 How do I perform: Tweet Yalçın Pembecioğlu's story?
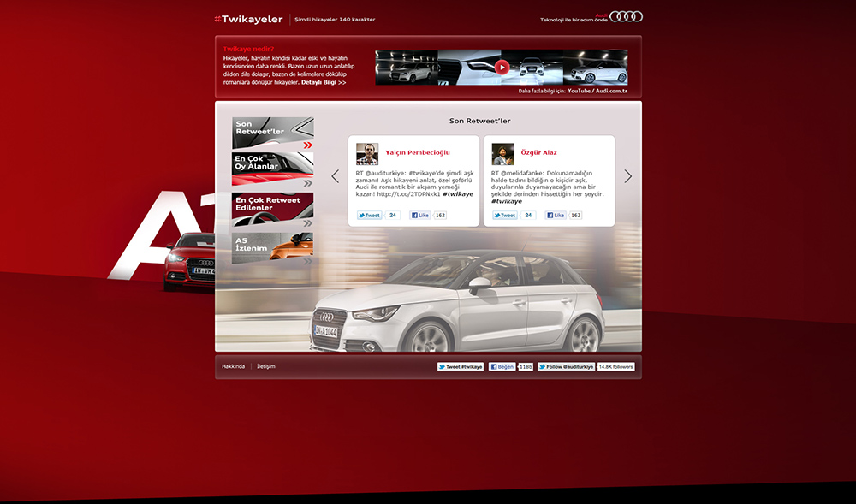click(370, 216)
